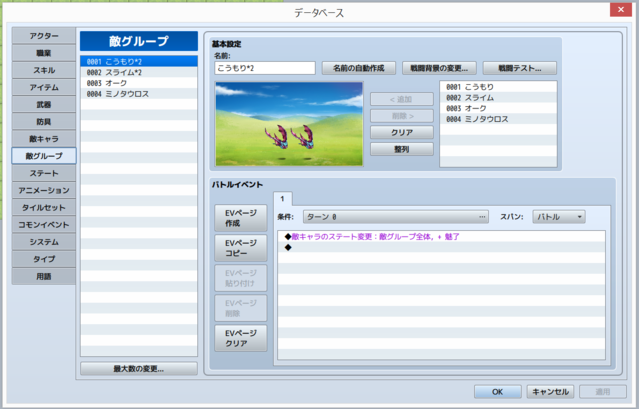Switch to the 職業 tab

(x=44, y=53)
